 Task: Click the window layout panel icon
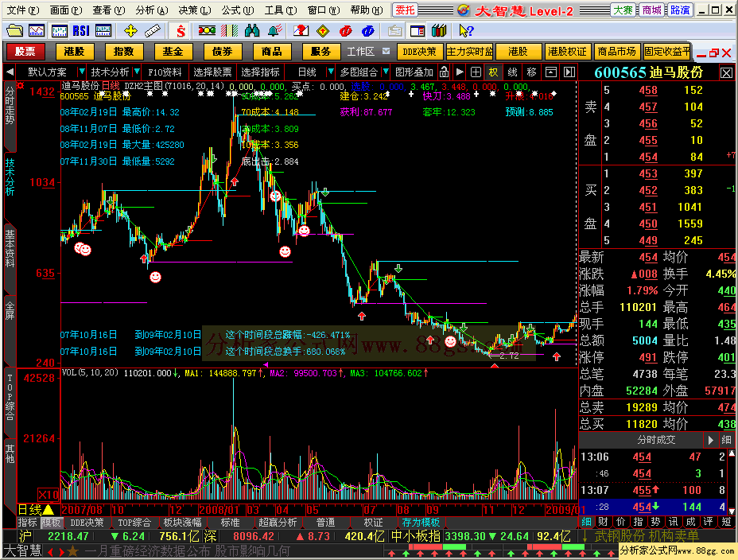(x=417, y=31)
